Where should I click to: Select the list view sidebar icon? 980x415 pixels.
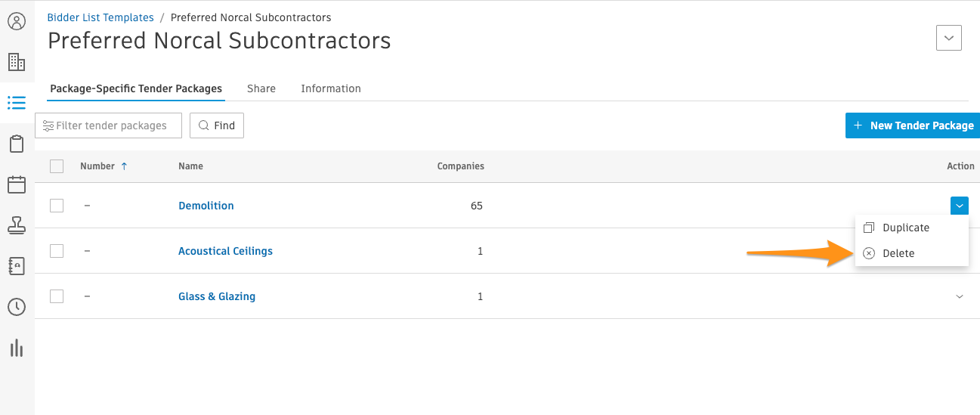17,103
